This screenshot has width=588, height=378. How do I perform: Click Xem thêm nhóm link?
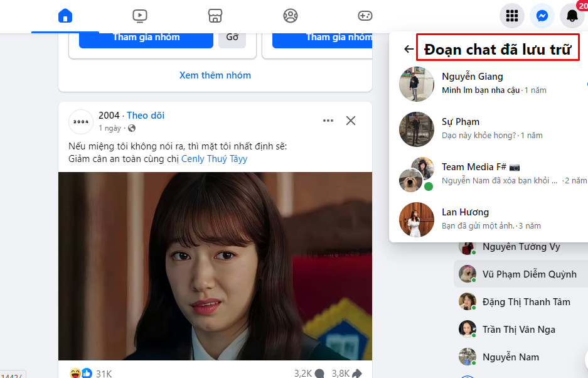click(x=215, y=75)
